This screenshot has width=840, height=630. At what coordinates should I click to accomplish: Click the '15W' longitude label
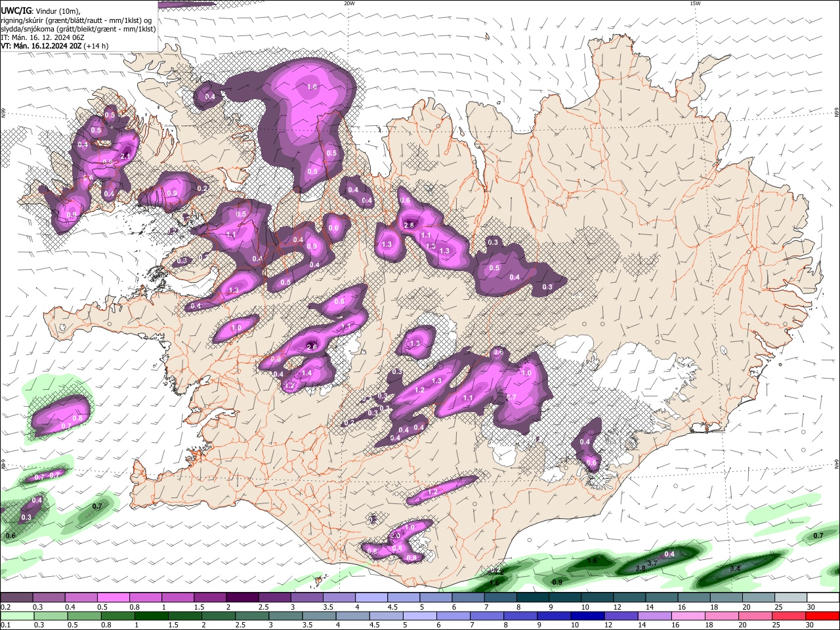click(x=695, y=3)
